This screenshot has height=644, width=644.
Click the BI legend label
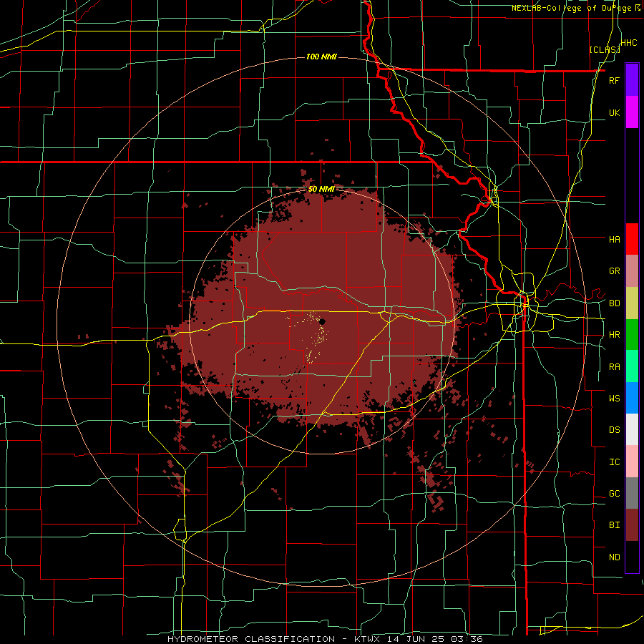614,525
